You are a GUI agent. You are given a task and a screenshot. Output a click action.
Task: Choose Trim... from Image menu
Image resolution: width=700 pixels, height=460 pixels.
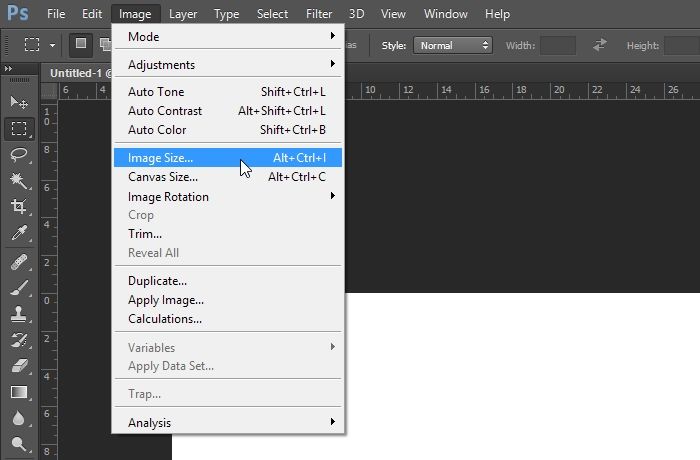228,234
